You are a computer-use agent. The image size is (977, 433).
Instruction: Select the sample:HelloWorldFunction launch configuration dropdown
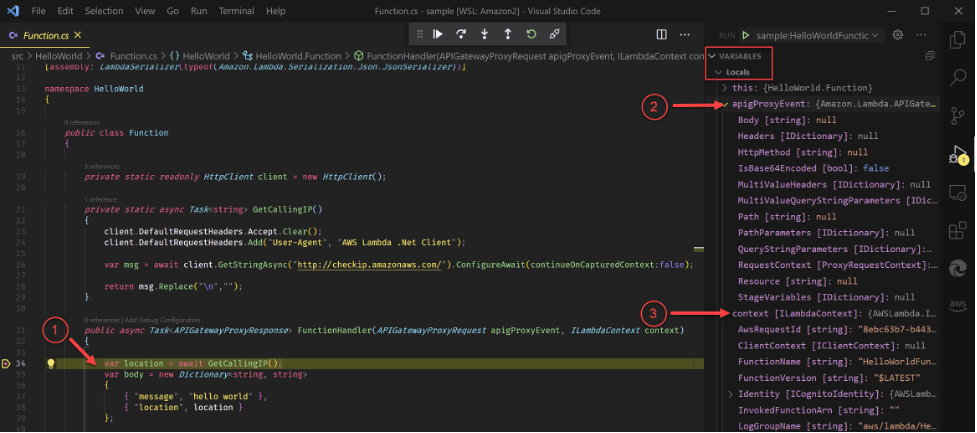pos(817,36)
